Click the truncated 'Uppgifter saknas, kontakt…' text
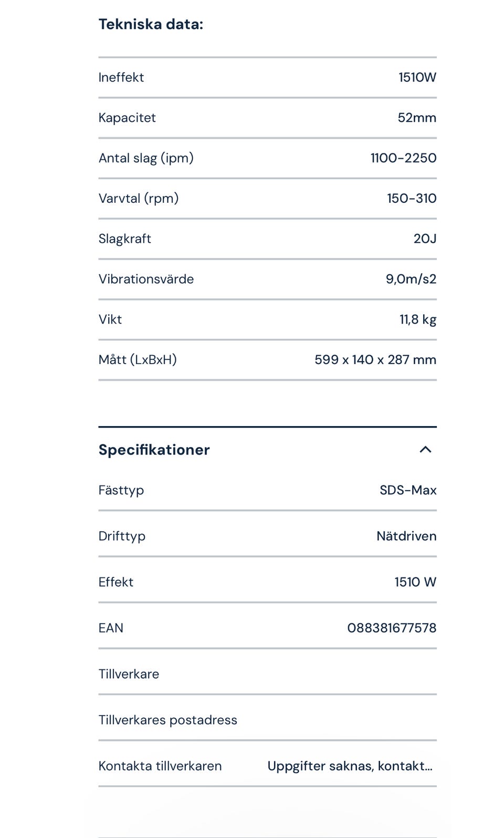 pos(350,766)
